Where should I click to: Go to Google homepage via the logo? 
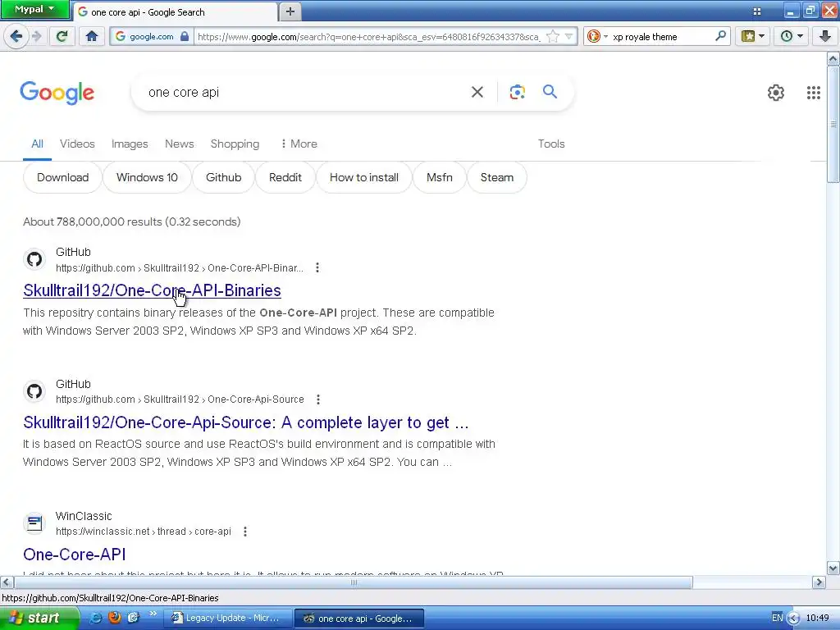57,93
